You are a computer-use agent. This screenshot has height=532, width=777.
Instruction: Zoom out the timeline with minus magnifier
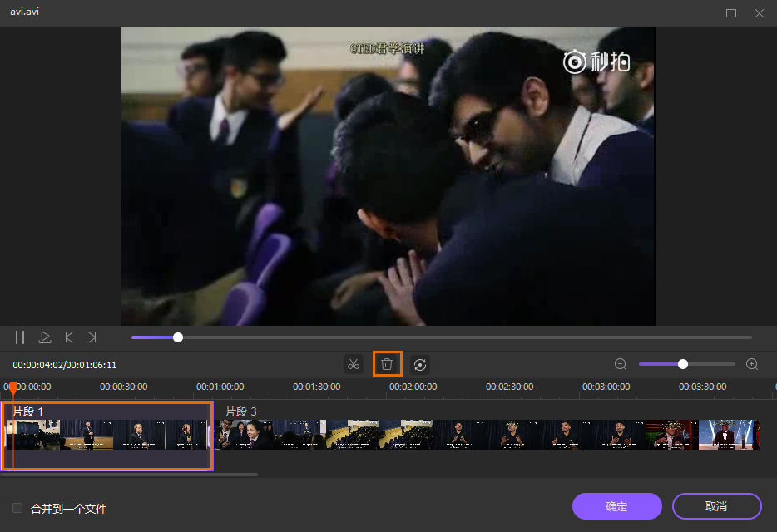click(621, 364)
